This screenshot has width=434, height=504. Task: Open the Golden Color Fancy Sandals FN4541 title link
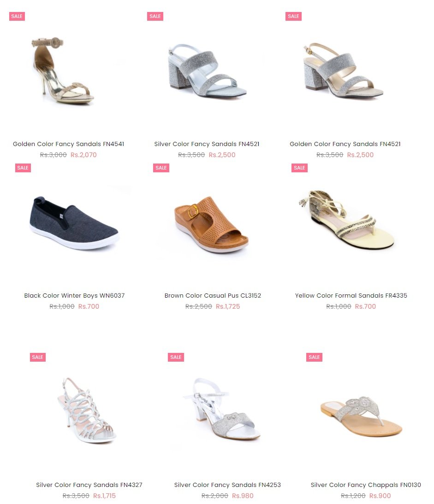click(x=69, y=144)
